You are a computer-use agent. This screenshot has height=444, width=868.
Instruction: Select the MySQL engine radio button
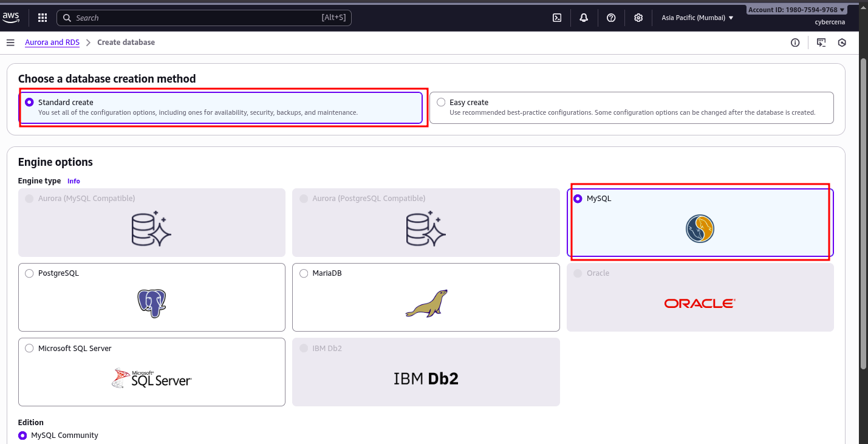coord(578,199)
